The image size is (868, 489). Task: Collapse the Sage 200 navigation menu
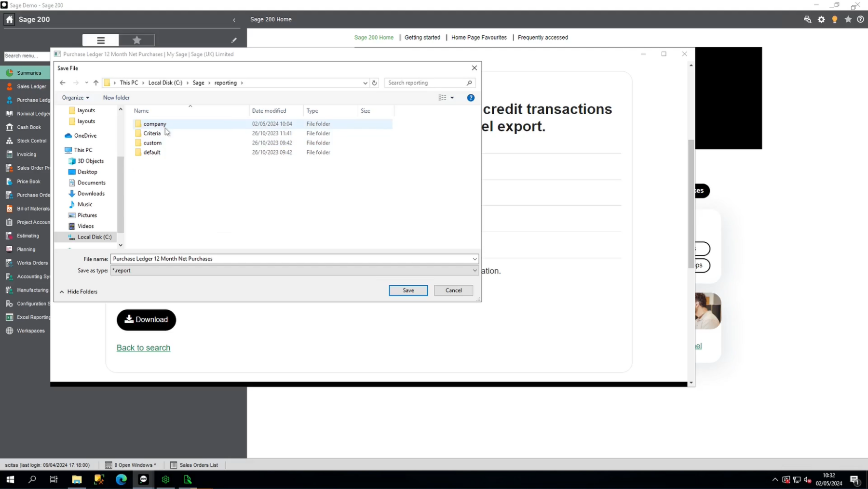pyautogui.click(x=234, y=20)
